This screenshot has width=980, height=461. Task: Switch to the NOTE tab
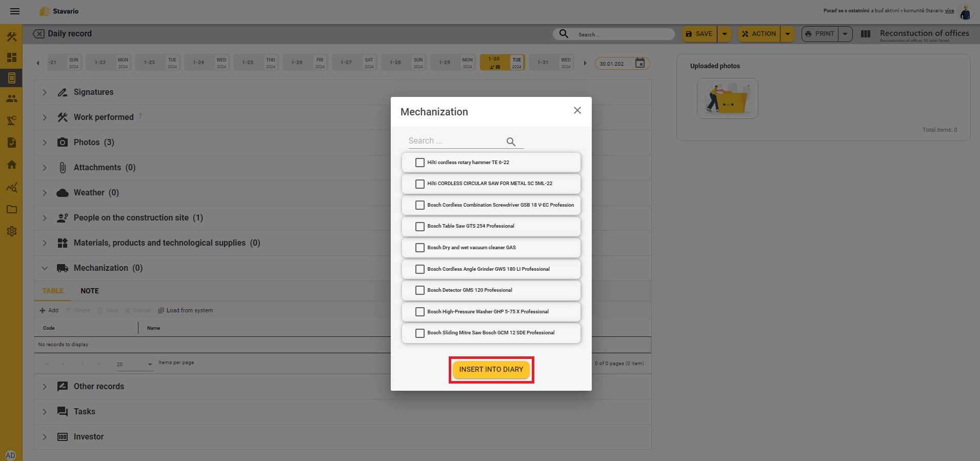90,291
